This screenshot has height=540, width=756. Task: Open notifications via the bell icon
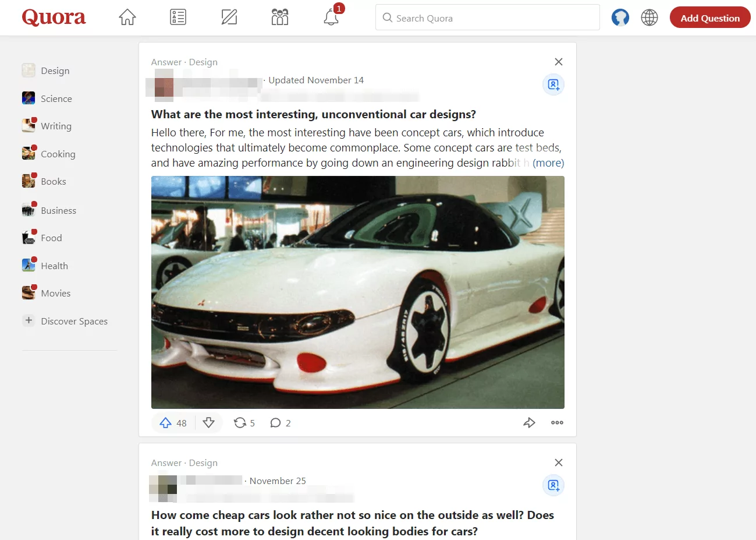click(x=331, y=17)
